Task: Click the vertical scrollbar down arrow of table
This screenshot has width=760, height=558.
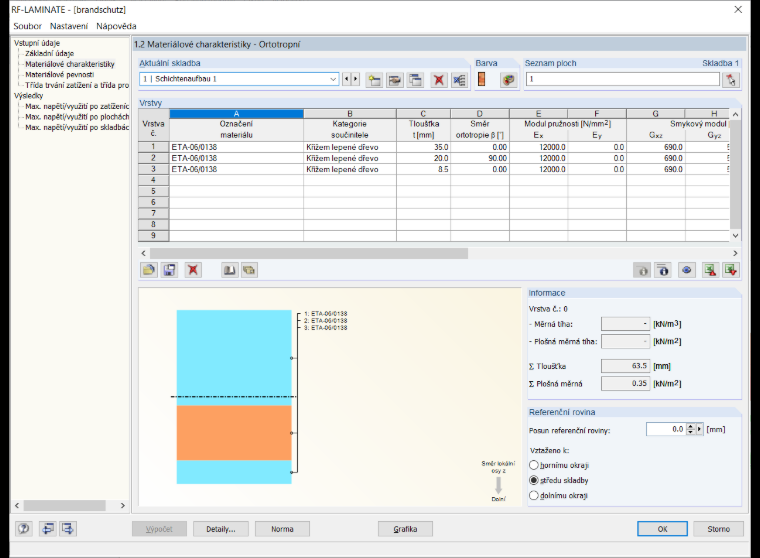Action: 735,236
